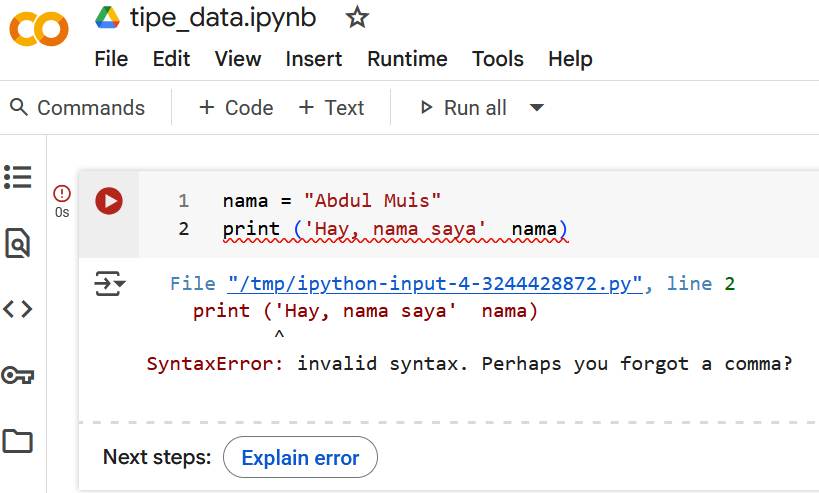Image resolution: width=819 pixels, height=493 pixels.
Task: Open the File menu
Action: coord(111,58)
